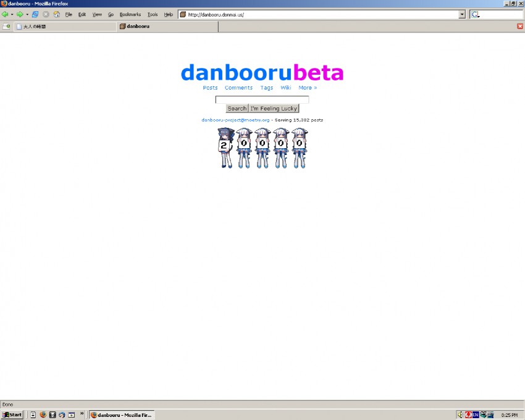The image size is (525, 420).
Task: Click the URL address field
Action: pyautogui.click(x=321, y=15)
